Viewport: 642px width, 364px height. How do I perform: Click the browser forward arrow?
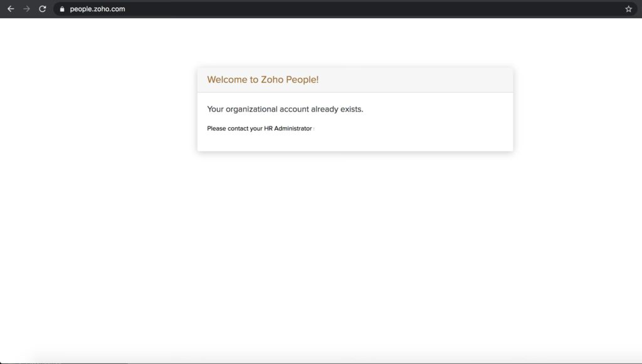click(26, 9)
